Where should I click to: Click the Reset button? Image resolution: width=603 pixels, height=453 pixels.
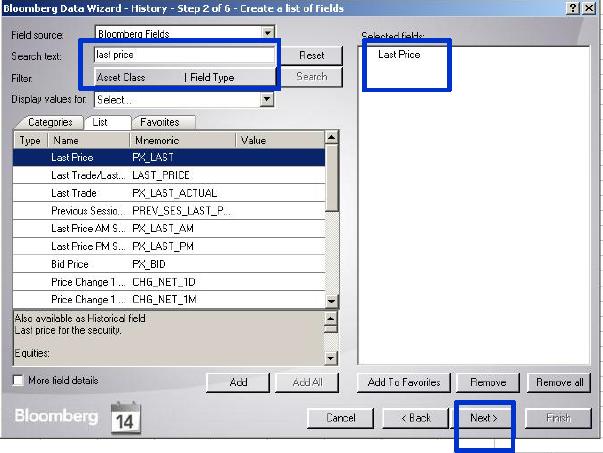click(311, 55)
